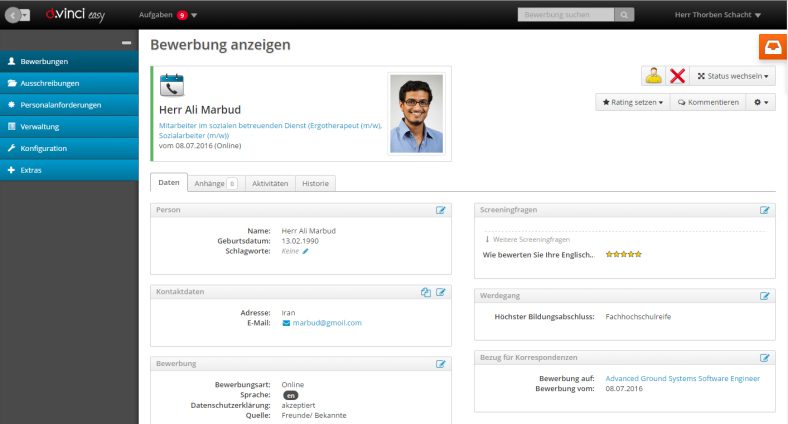Switch to the Historie tab

coord(316,183)
